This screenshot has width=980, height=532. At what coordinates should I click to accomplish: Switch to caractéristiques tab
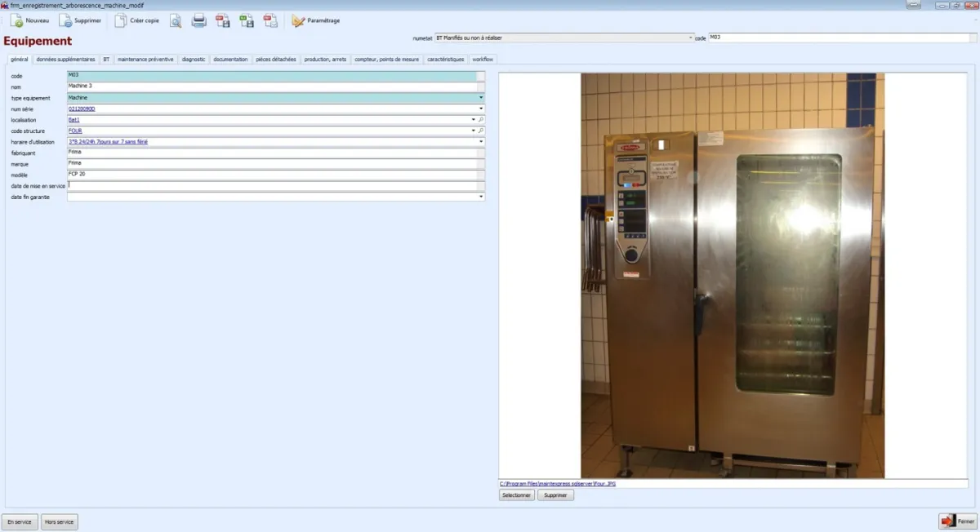point(446,60)
